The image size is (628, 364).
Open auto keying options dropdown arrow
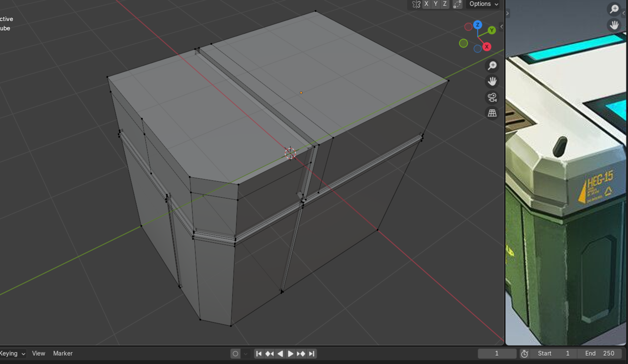click(x=246, y=354)
